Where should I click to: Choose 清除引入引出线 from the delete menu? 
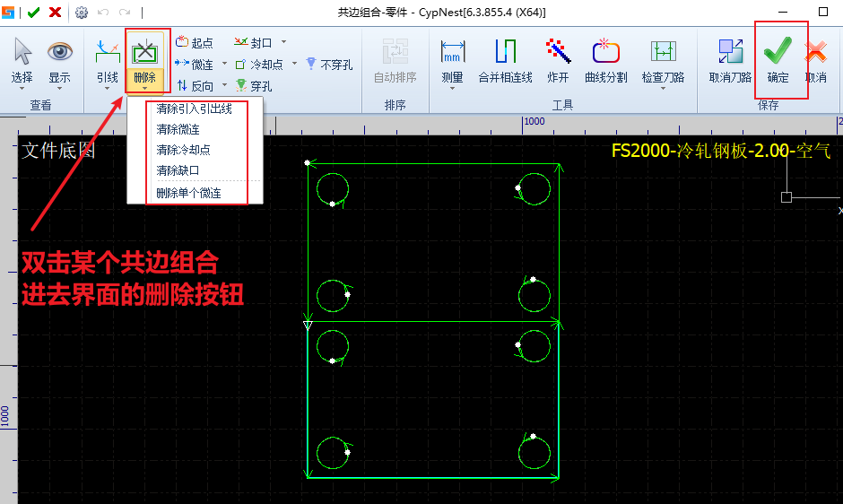pyautogui.click(x=195, y=109)
